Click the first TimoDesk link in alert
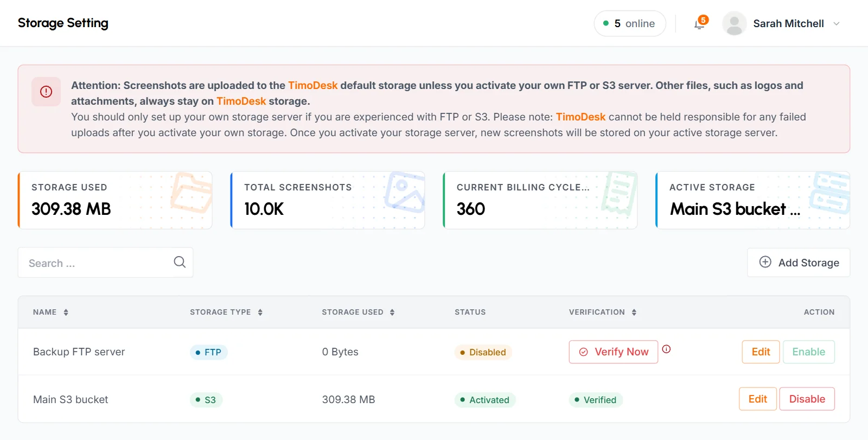 [x=313, y=85]
